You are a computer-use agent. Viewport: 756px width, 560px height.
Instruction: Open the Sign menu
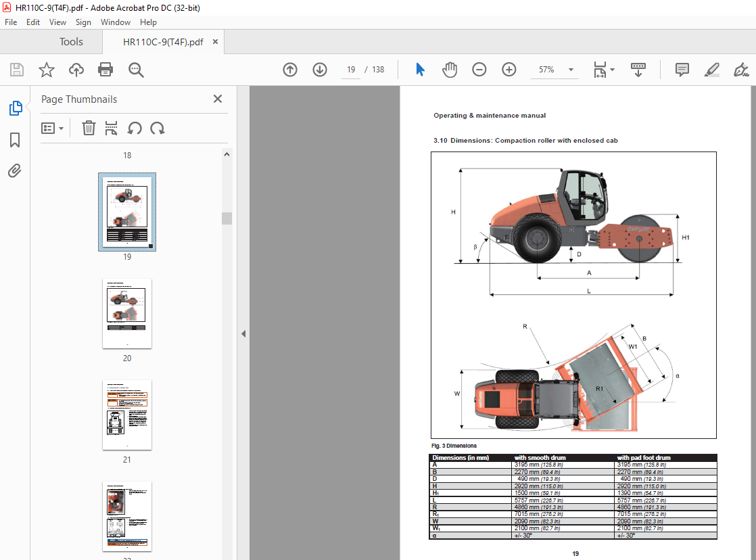click(x=83, y=22)
